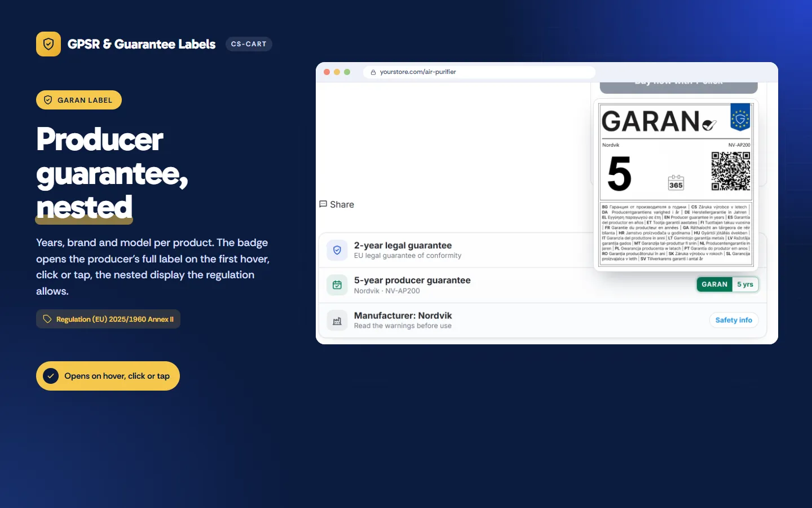Click the Share link

tap(337, 204)
